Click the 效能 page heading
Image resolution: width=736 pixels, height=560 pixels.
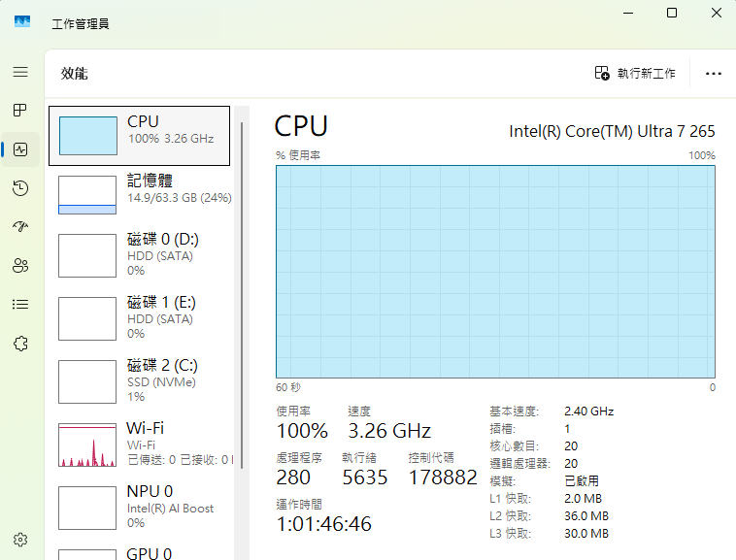pos(74,73)
